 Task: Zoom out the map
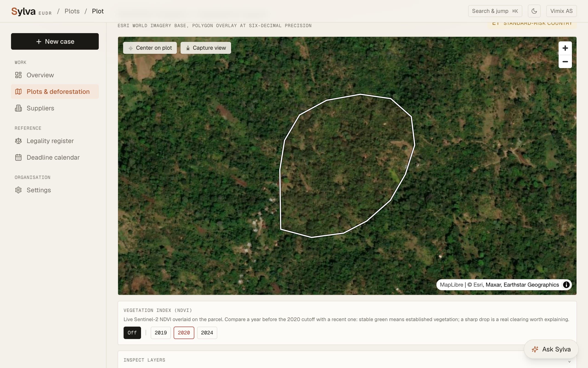coord(565,62)
